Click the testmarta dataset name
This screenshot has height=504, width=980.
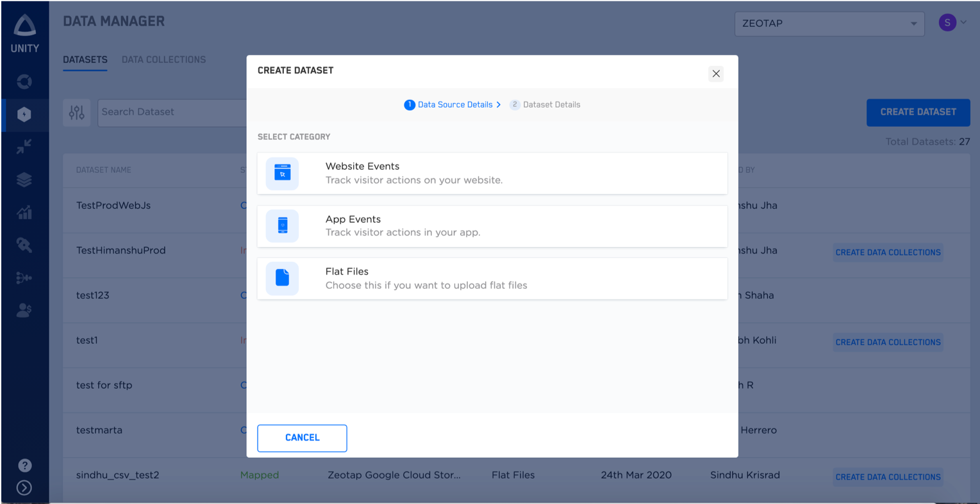[x=99, y=430]
